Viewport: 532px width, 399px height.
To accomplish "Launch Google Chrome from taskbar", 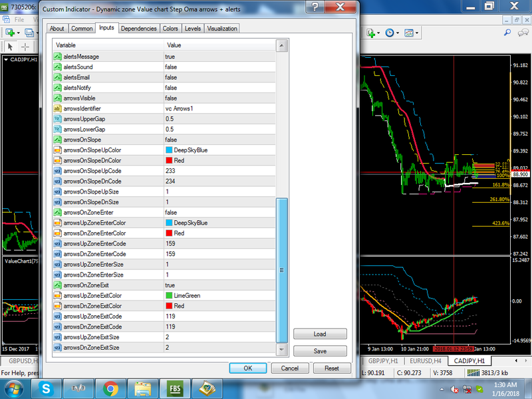I will [x=110, y=387].
